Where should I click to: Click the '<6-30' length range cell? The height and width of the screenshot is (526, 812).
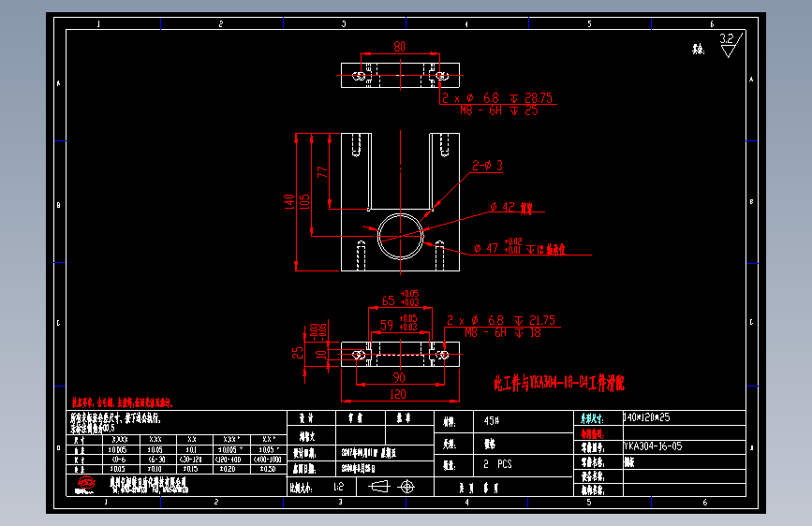click(156, 460)
